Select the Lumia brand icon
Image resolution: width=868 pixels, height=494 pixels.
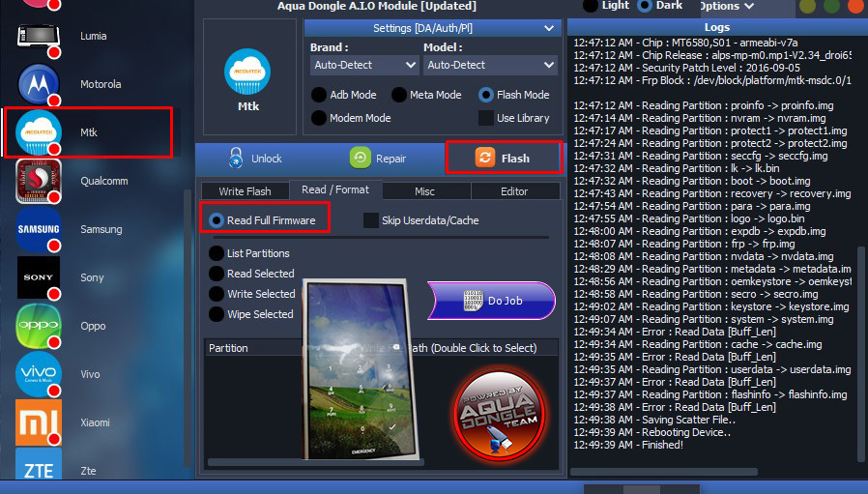pos(39,37)
